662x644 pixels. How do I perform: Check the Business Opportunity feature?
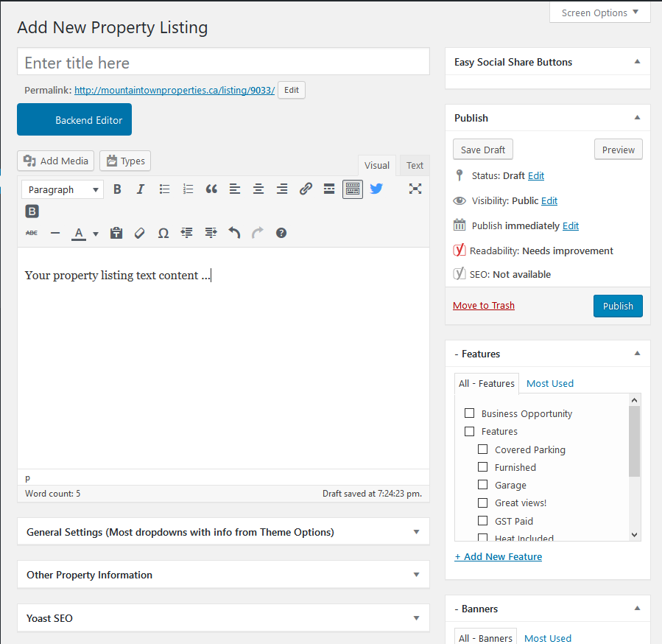click(x=469, y=413)
